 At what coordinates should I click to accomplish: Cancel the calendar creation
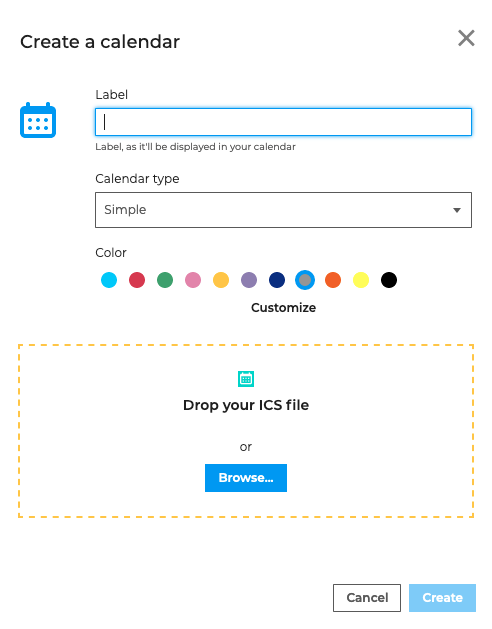coord(367,598)
